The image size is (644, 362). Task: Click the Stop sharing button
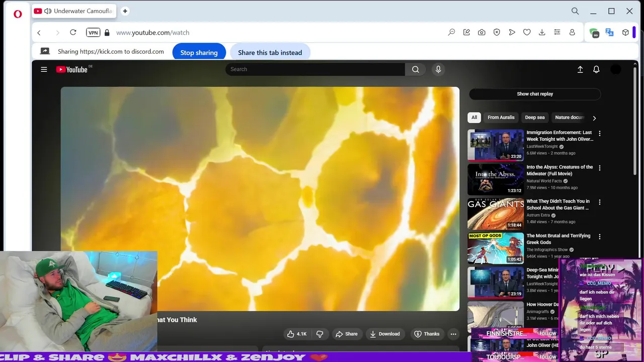pos(199,52)
